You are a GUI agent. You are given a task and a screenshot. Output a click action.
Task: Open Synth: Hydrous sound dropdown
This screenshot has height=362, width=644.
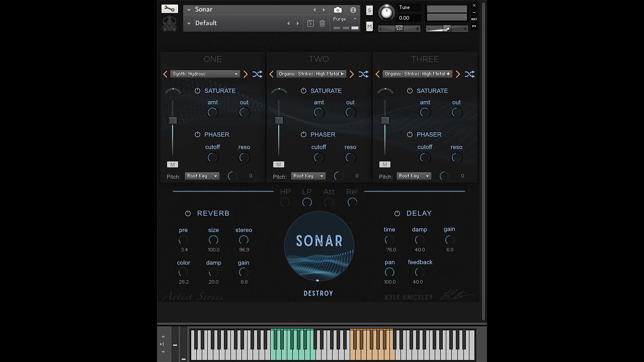pos(205,74)
